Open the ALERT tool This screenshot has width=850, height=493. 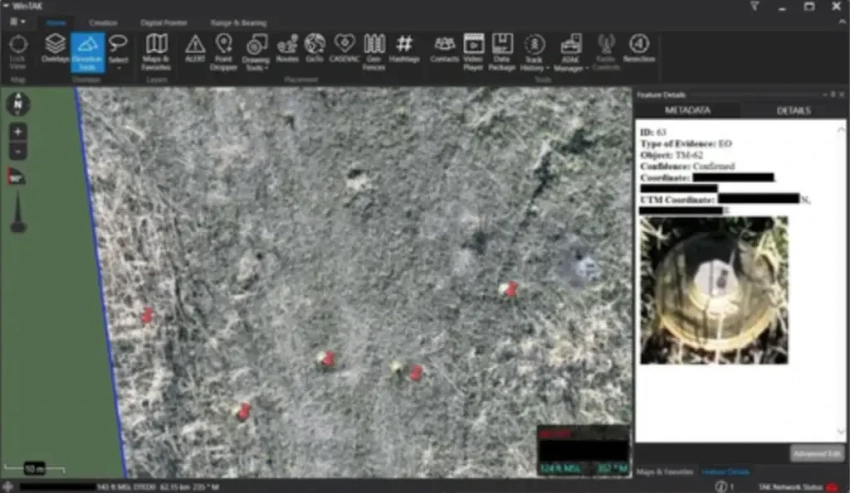pyautogui.click(x=195, y=48)
